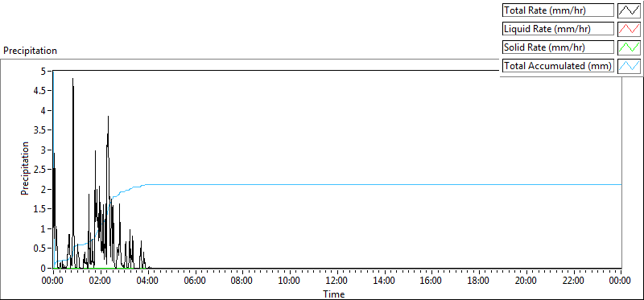Click the Precipitation graph caption above plot

(x=30, y=51)
